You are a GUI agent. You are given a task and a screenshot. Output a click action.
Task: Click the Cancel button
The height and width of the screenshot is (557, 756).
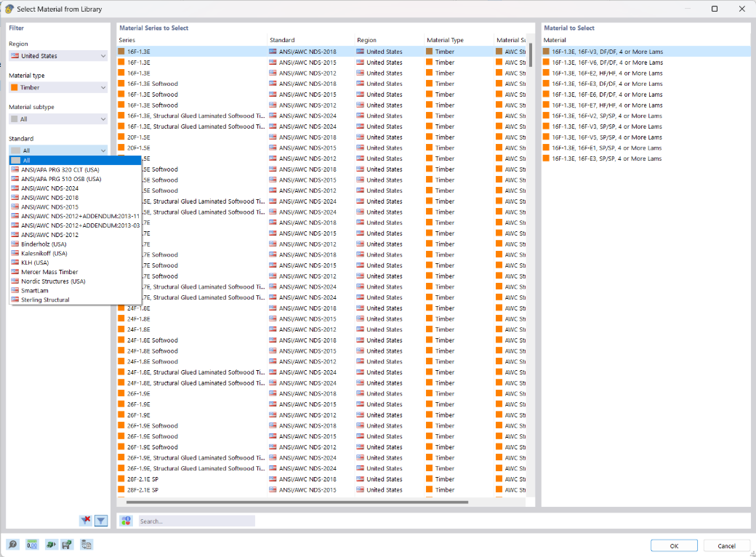726,545
